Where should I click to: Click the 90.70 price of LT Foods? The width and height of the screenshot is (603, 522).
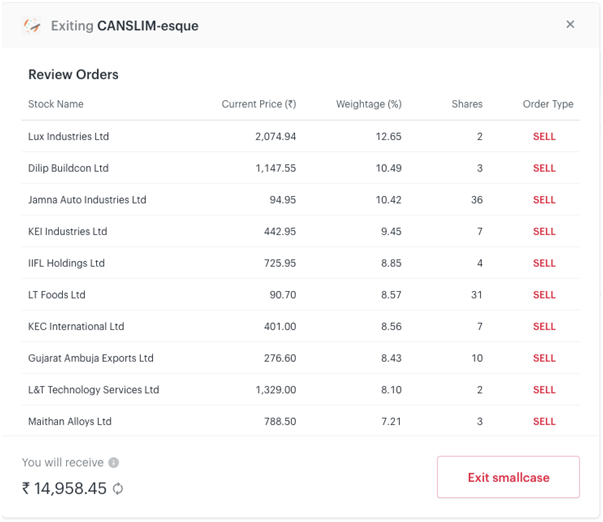coord(283,295)
